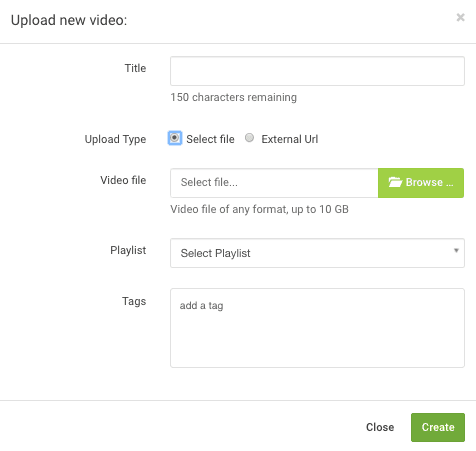
Task: Click the 'Title' field label
Action: click(135, 68)
